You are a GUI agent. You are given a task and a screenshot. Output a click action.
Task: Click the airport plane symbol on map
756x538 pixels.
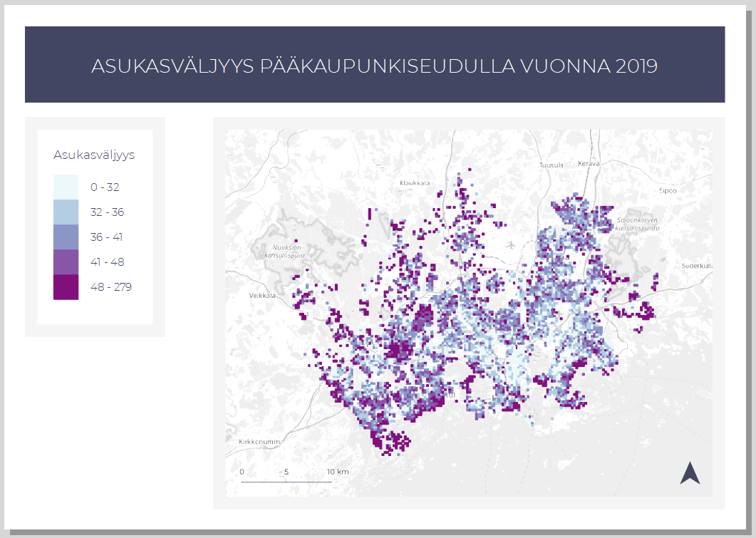click(511, 245)
